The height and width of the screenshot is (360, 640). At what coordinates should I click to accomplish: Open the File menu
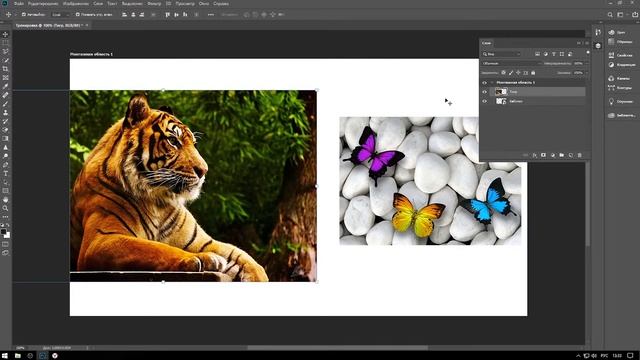click(19, 4)
